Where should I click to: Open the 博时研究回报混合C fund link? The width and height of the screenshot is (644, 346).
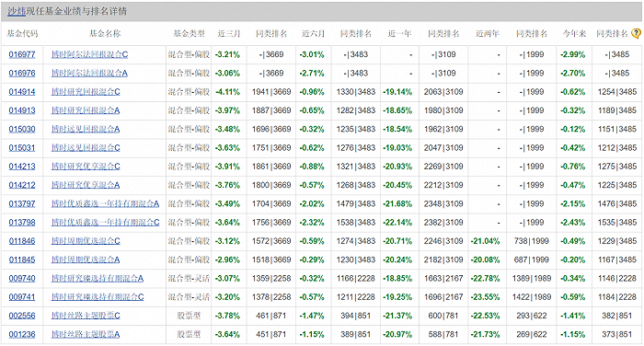[x=86, y=92]
